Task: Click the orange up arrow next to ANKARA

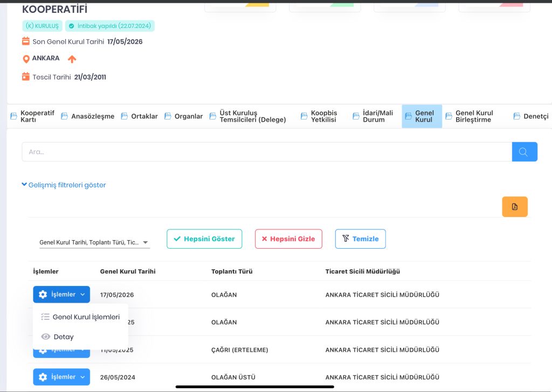Action: 72,59
